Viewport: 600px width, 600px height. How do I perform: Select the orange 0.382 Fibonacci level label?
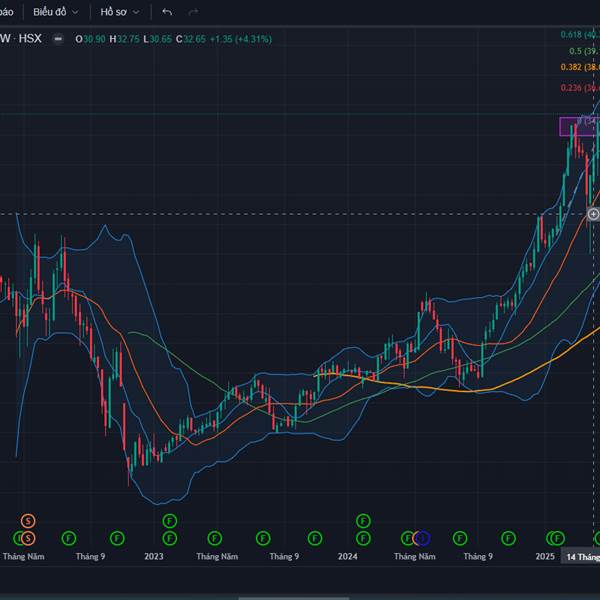[x=580, y=67]
